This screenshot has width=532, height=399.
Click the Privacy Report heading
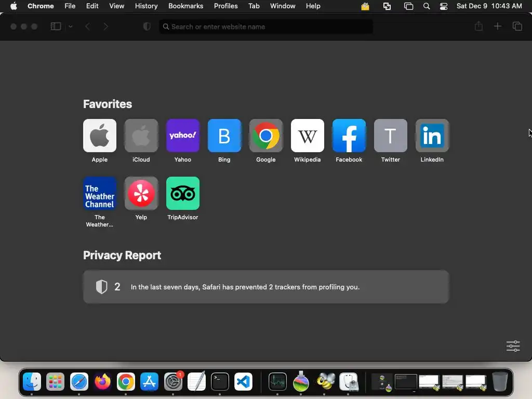pos(122,255)
